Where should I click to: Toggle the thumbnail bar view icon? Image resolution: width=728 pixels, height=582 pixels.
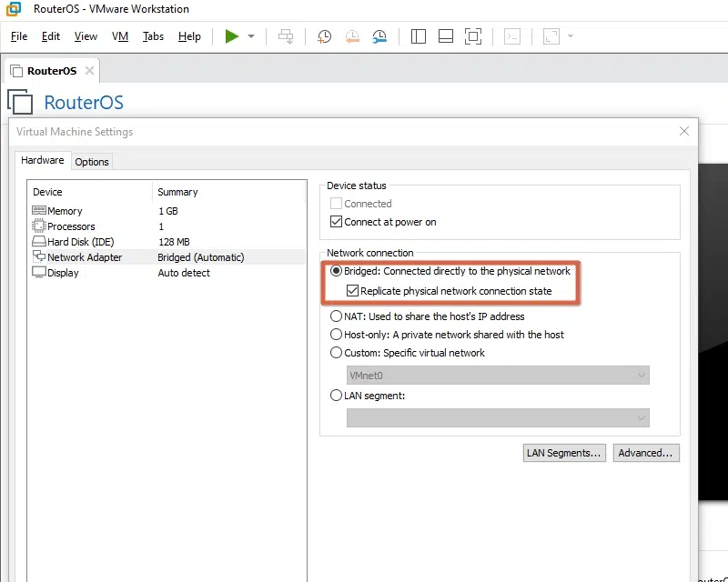445,36
